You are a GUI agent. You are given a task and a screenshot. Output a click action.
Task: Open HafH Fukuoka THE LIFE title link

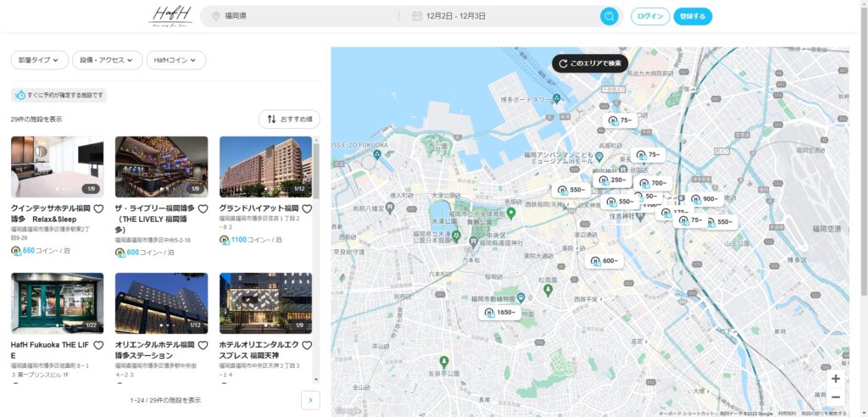tap(50, 350)
